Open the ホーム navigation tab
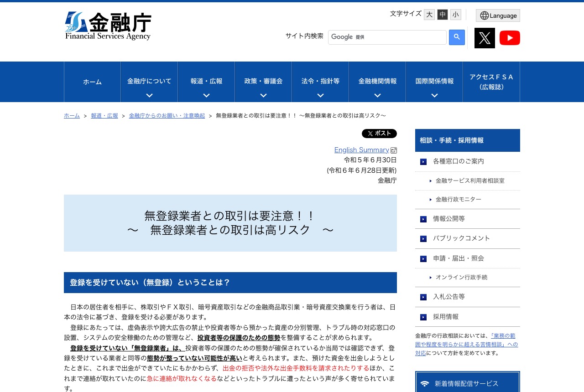This screenshot has height=392, width=584. click(92, 82)
